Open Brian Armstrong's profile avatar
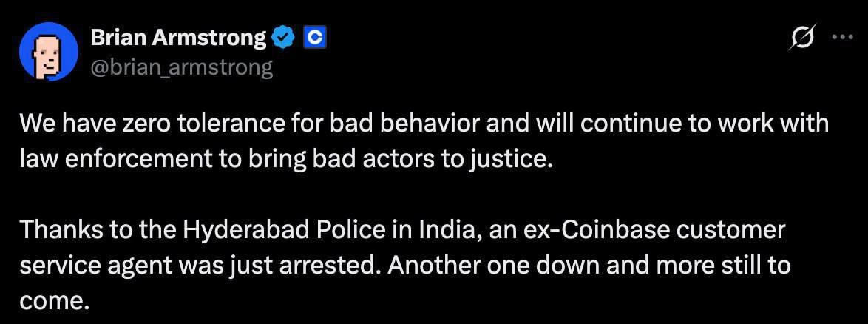 [x=49, y=51]
